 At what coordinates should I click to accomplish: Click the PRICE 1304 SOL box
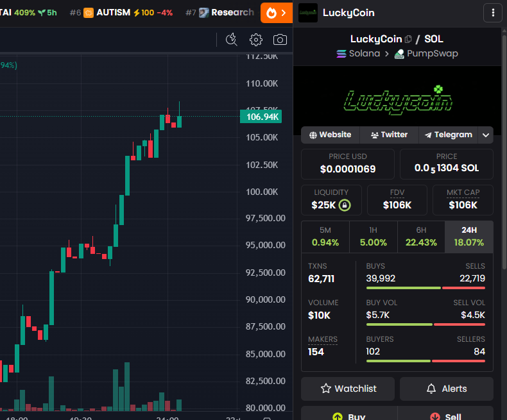(x=447, y=164)
